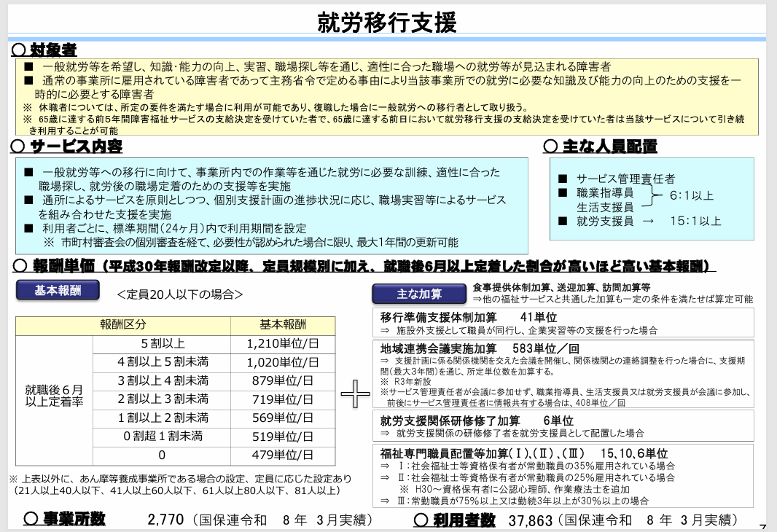
Task: Click the circle bullet before サービス内容
Action: click(x=17, y=146)
